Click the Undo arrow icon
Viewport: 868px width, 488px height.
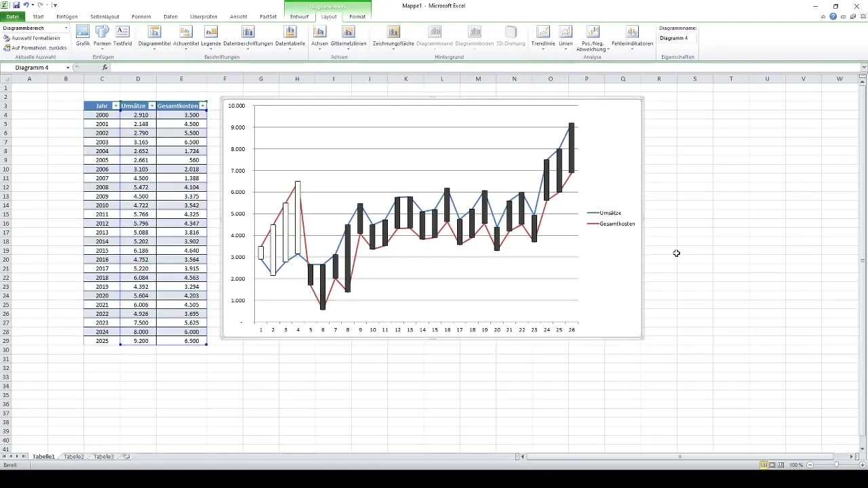(x=26, y=5)
